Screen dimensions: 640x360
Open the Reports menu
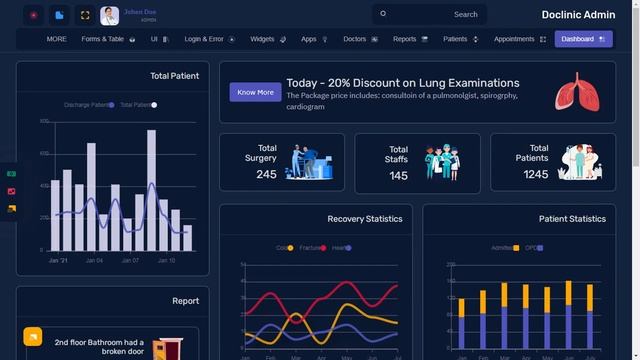coord(404,39)
